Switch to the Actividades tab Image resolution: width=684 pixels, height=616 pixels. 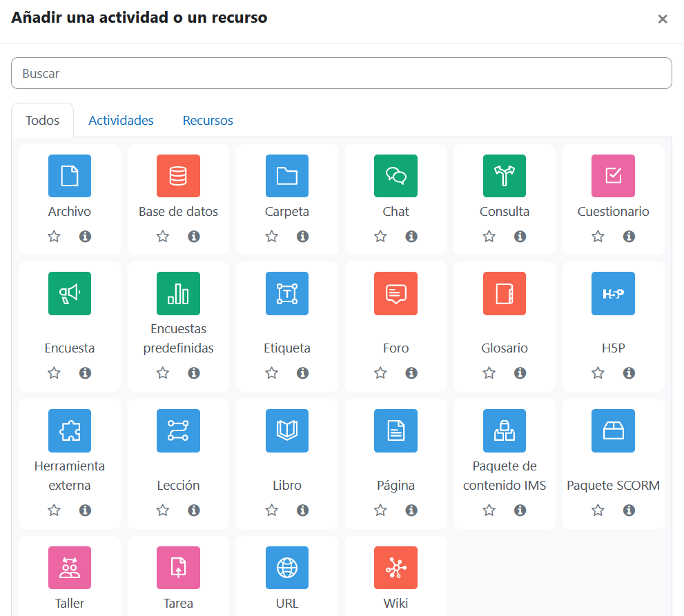tap(121, 120)
